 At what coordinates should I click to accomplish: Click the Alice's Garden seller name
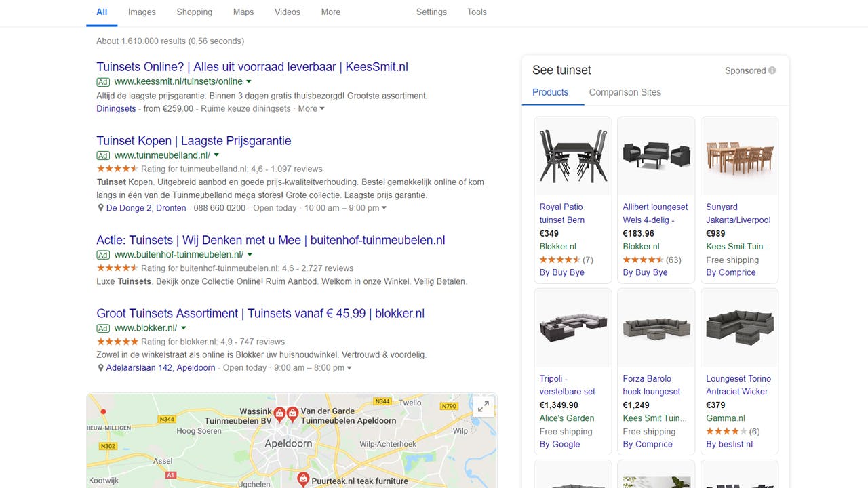pos(567,418)
